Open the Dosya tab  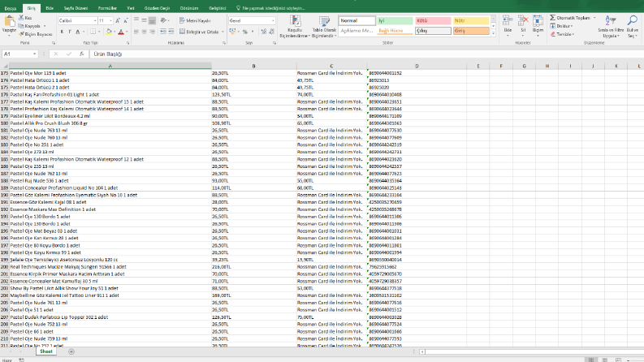click(11, 8)
